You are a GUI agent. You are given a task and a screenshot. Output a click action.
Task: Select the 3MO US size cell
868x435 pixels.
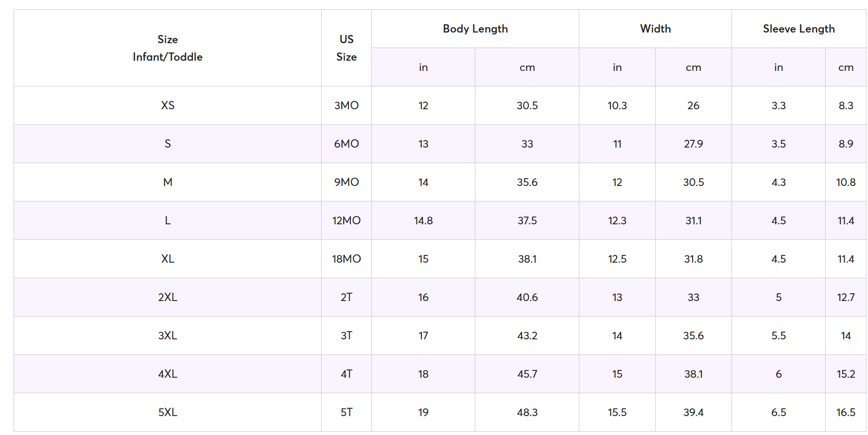346,105
